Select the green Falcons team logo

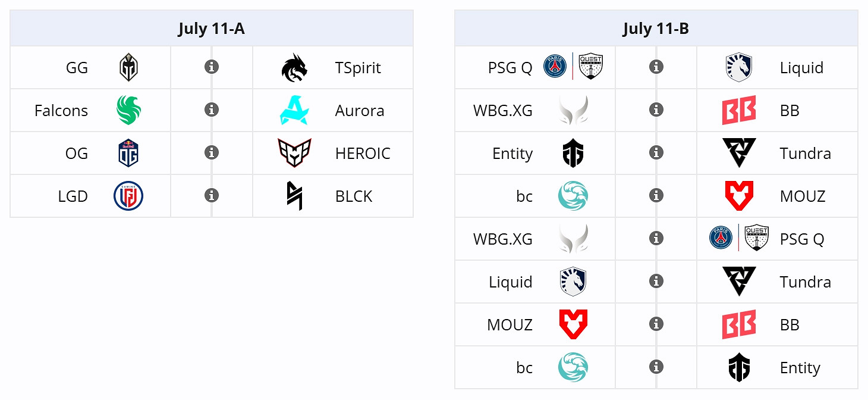coord(128,110)
